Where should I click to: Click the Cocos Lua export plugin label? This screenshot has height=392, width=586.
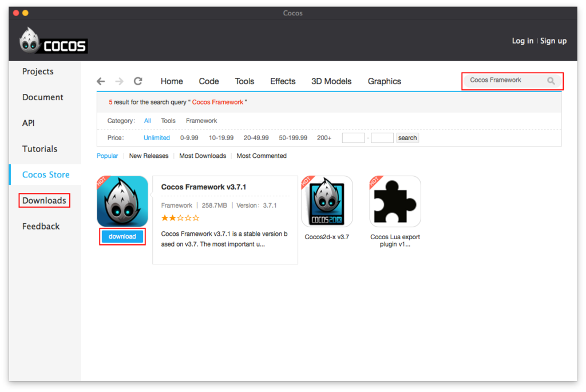pyautogui.click(x=395, y=240)
